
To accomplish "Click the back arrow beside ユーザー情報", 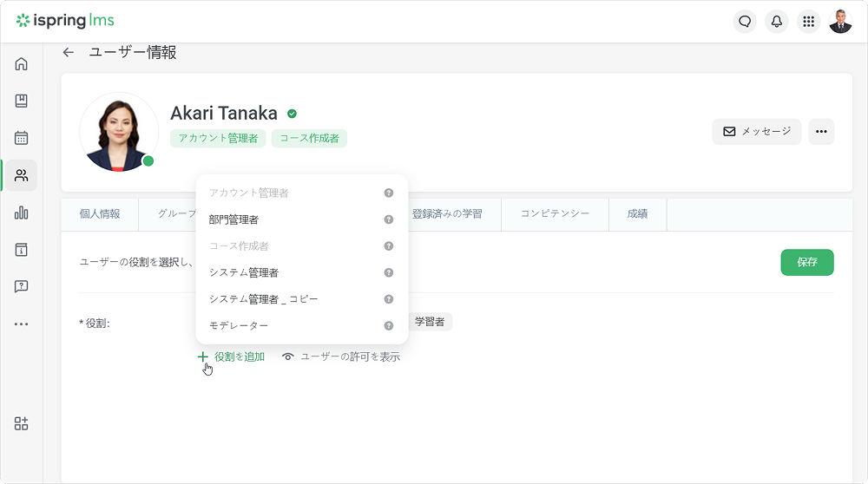I will tap(69, 53).
